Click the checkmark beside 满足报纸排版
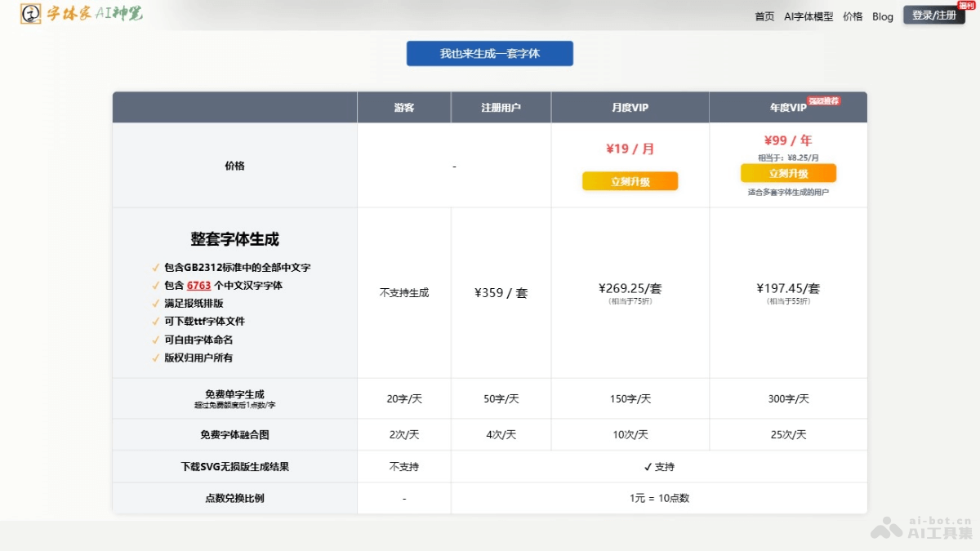 click(x=154, y=304)
